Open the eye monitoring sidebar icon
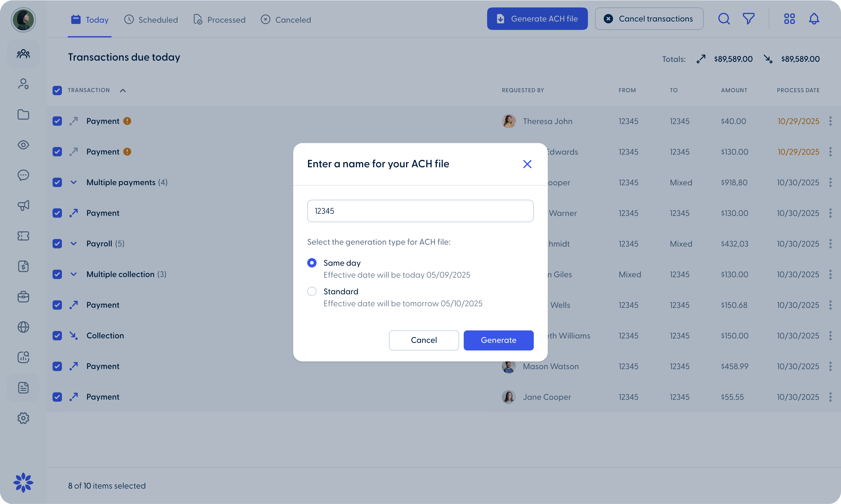This screenshot has width=841, height=504. 23,145
